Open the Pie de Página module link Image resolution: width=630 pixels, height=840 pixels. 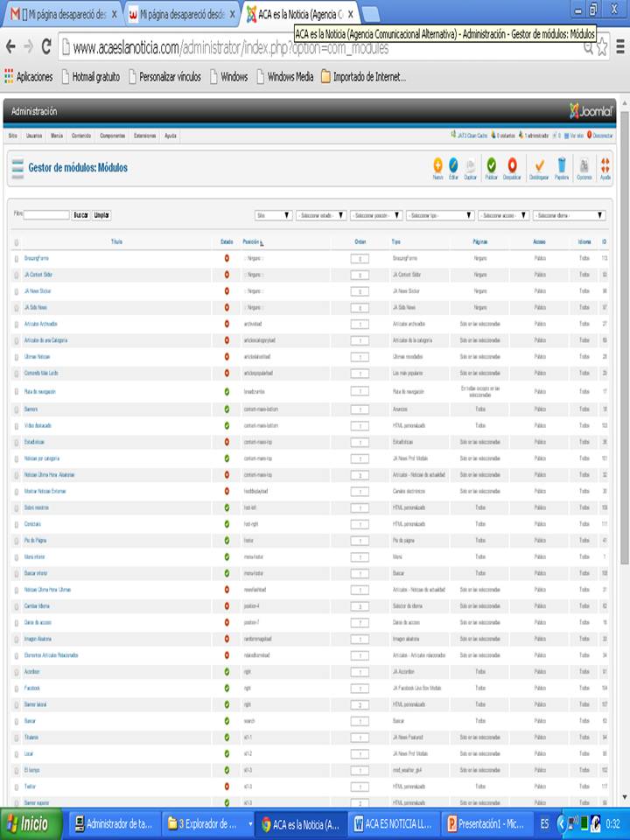pos(35,541)
